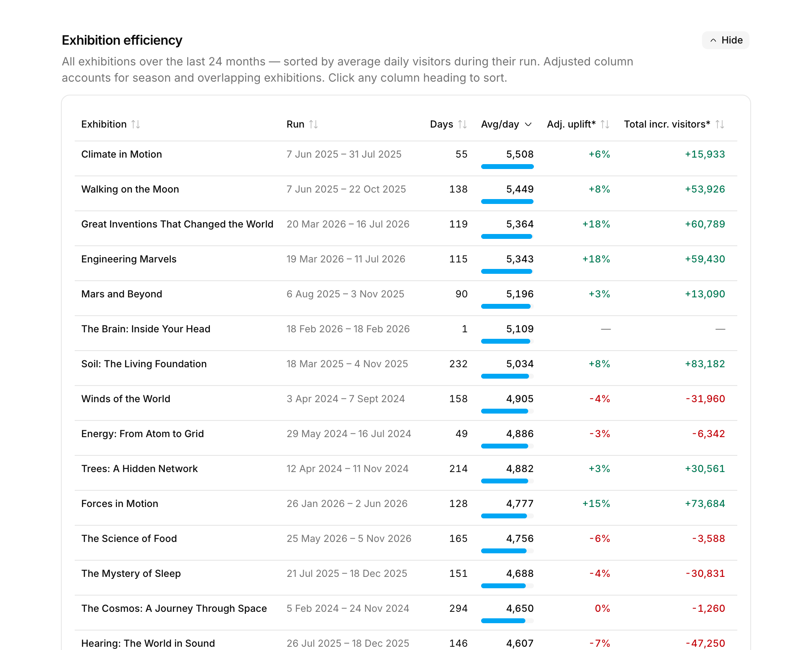
Task: Select Hearing: The World in Sound
Action: click(x=148, y=643)
